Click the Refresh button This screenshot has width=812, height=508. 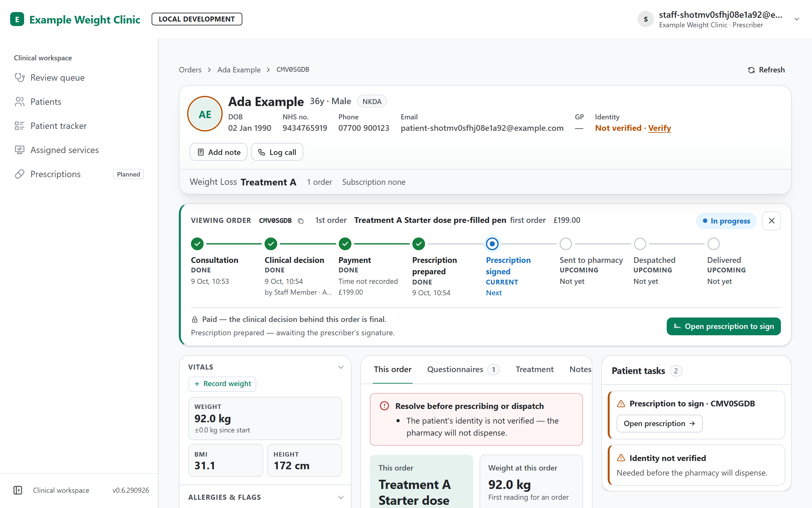coord(766,70)
